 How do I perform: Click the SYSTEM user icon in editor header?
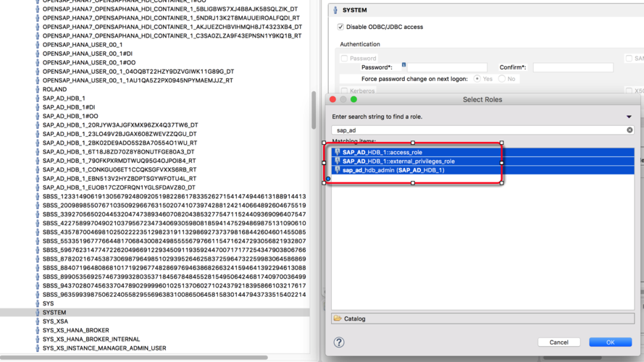point(335,10)
